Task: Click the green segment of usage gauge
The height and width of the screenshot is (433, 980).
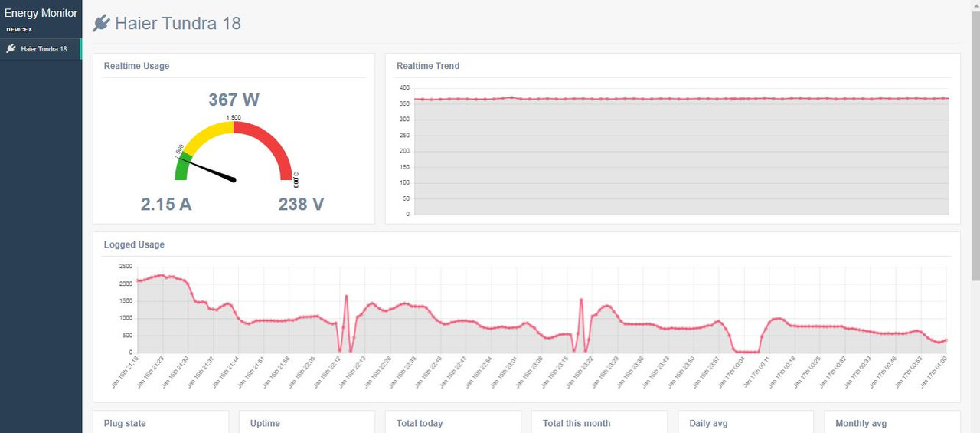Action: pyautogui.click(x=181, y=167)
